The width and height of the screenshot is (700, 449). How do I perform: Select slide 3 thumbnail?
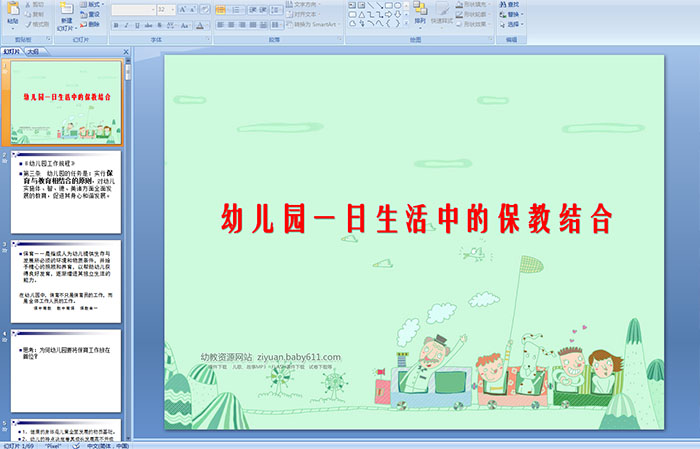pos(66,281)
